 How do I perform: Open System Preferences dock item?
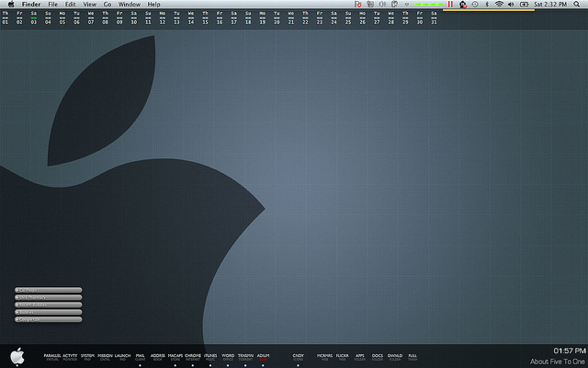tap(87, 357)
